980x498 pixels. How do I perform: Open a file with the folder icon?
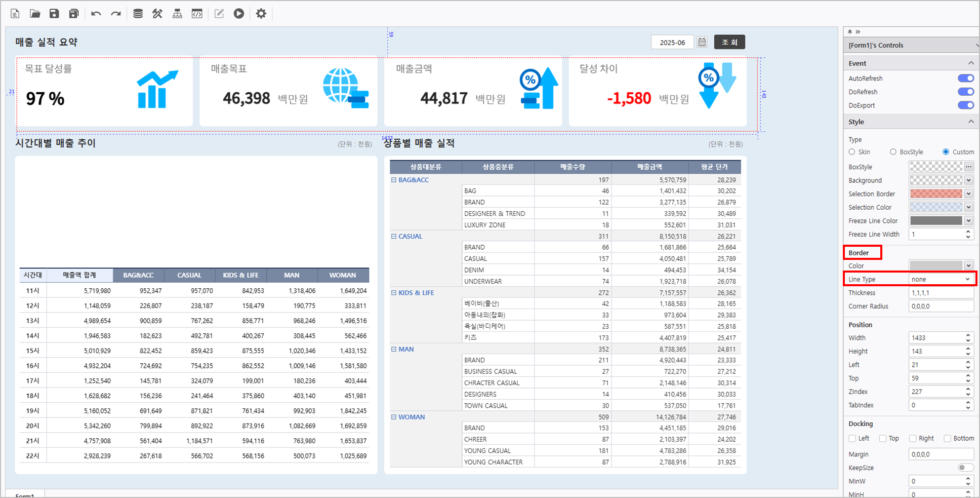35,14
